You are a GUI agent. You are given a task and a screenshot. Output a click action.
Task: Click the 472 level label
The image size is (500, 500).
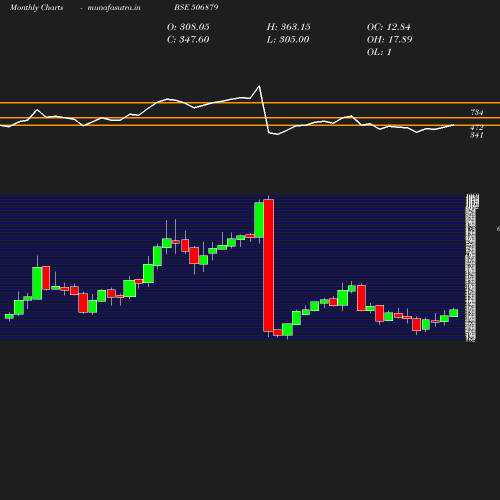(x=477, y=127)
